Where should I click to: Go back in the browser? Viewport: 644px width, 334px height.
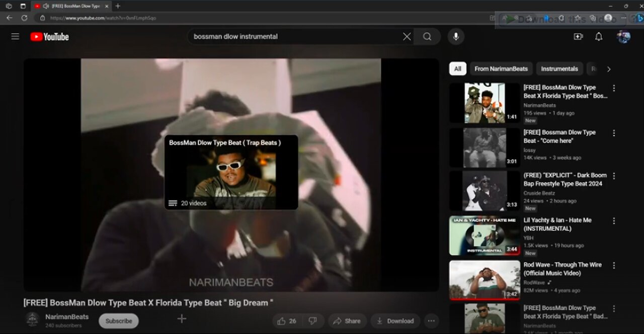point(10,18)
